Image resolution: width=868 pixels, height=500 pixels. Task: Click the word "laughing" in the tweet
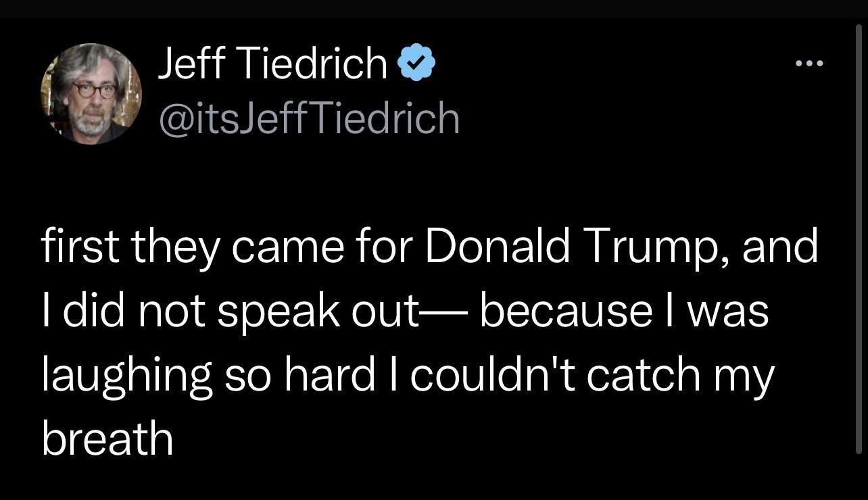pos(126,376)
